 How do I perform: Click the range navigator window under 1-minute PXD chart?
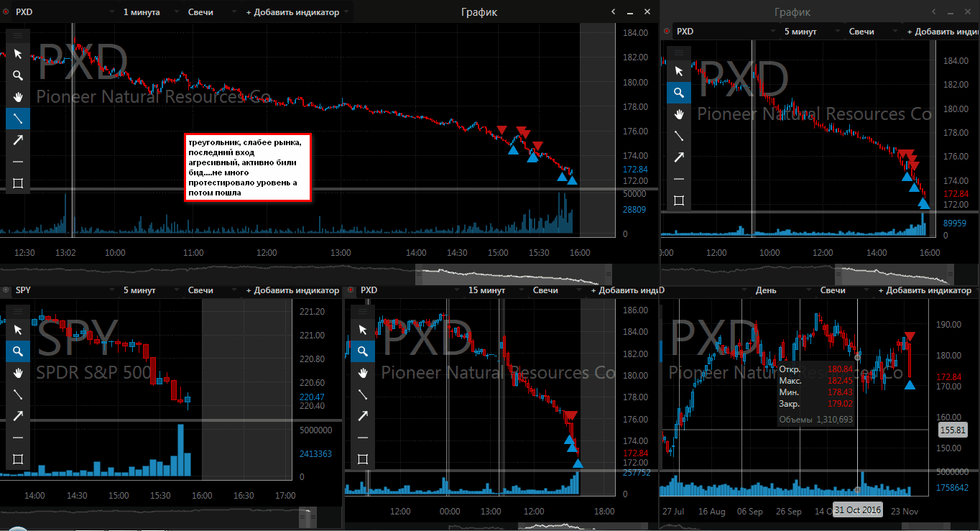[514, 274]
